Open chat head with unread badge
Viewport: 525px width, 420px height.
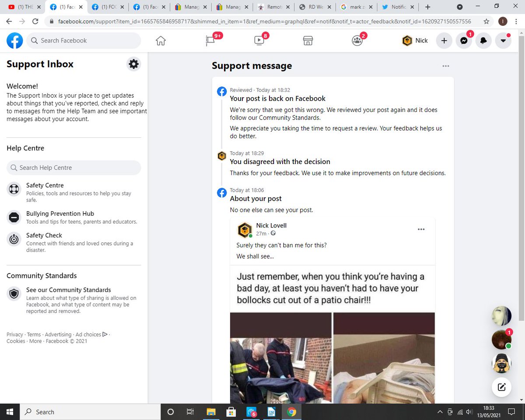501,339
